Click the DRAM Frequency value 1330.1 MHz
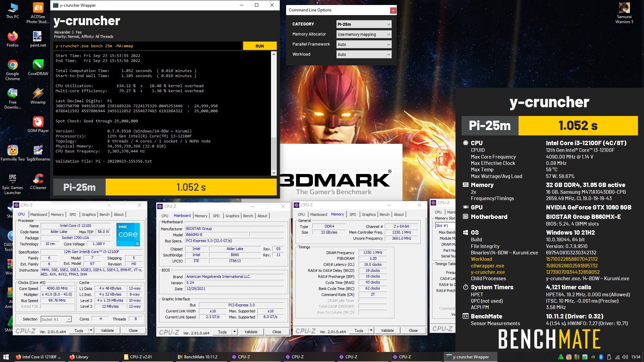 [x=373, y=252]
